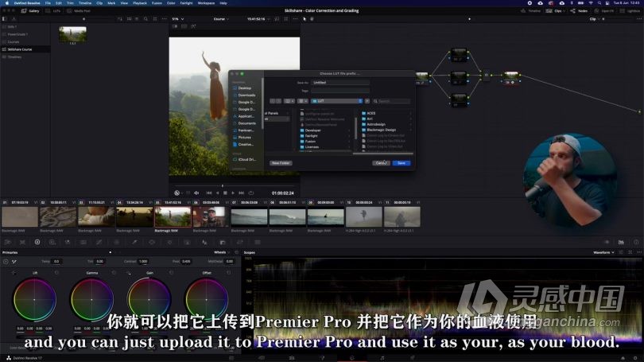Image resolution: width=644 pixels, height=362 pixels.
Task: Toggle the image wipe icon above viewer
Action: (x=175, y=26)
